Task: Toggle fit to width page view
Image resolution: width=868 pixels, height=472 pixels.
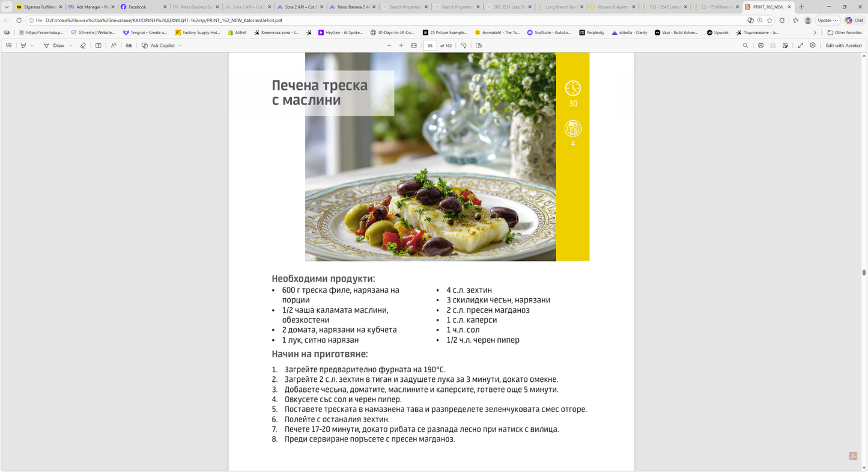Action: click(x=414, y=46)
